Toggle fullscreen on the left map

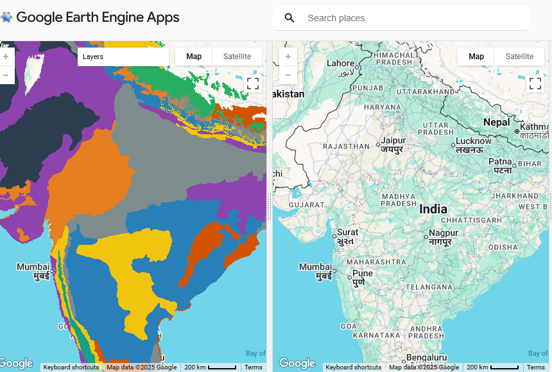coord(253,83)
